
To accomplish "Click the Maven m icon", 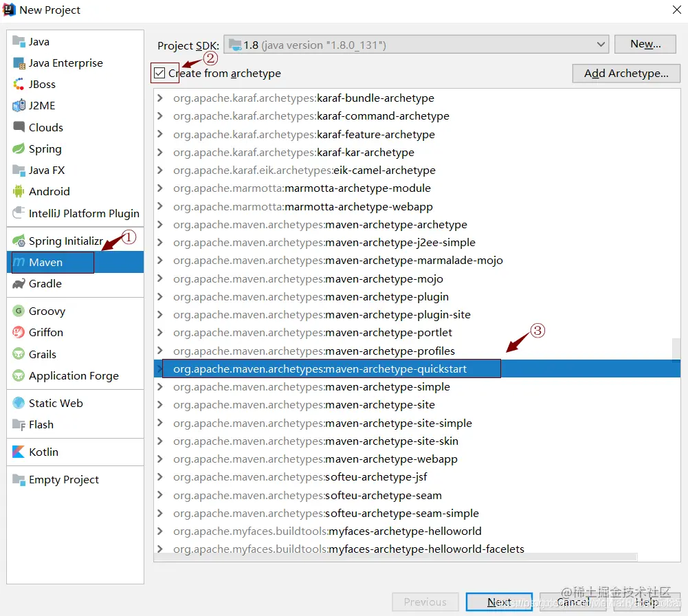I will (19, 263).
